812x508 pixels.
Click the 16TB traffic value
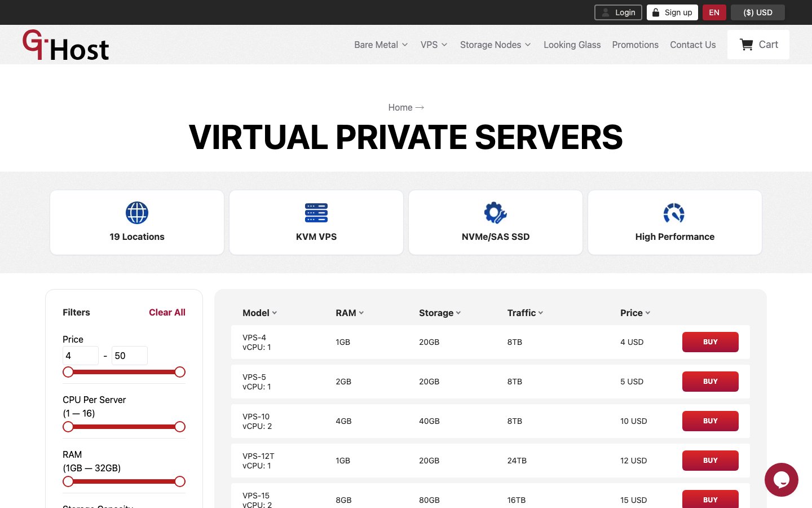pos(517,500)
